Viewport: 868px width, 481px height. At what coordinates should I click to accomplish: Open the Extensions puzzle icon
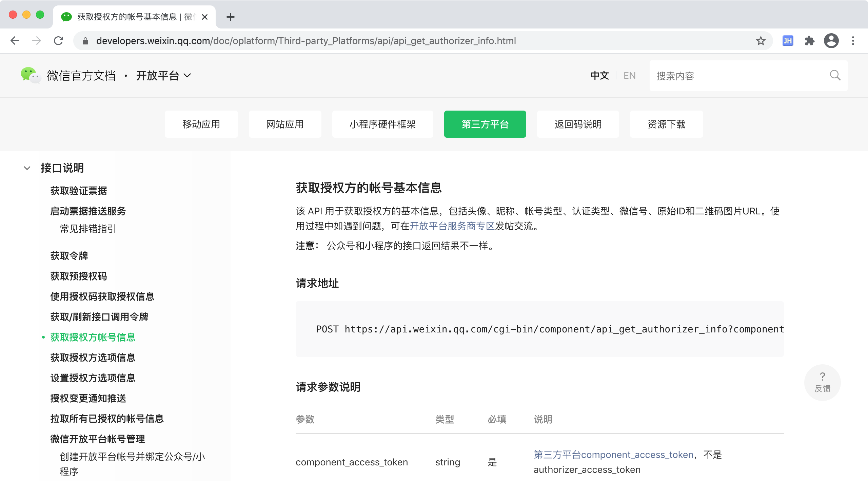coord(809,41)
